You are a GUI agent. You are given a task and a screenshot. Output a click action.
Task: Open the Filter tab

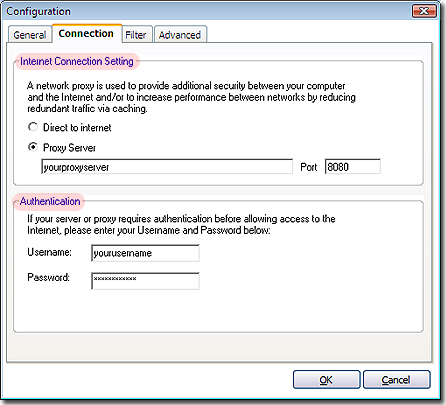[137, 35]
